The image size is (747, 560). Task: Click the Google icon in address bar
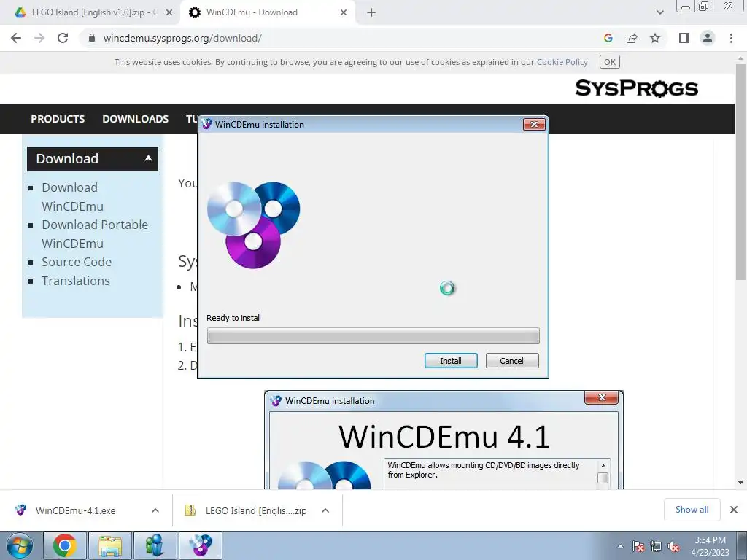pyautogui.click(x=608, y=38)
